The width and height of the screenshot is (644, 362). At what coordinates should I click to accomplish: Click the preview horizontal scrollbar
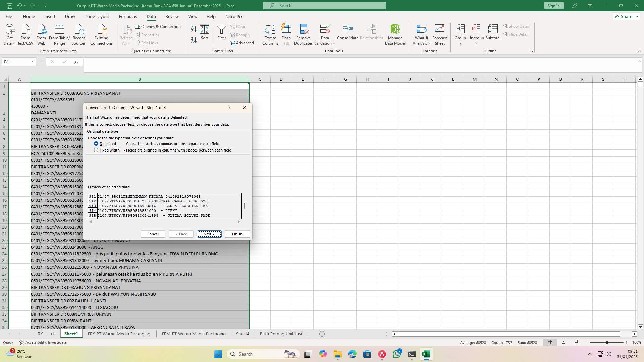pos(164,221)
